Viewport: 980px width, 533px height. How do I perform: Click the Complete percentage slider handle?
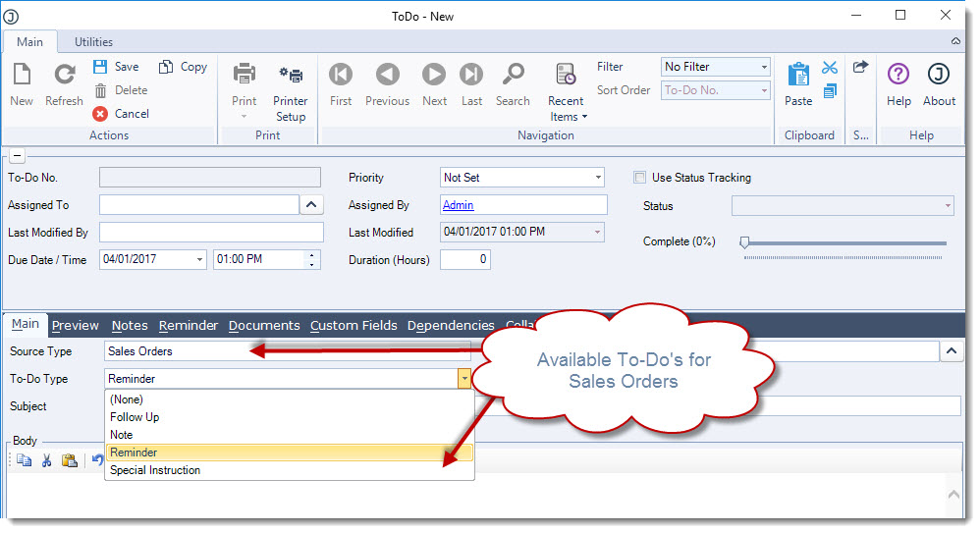click(x=744, y=242)
